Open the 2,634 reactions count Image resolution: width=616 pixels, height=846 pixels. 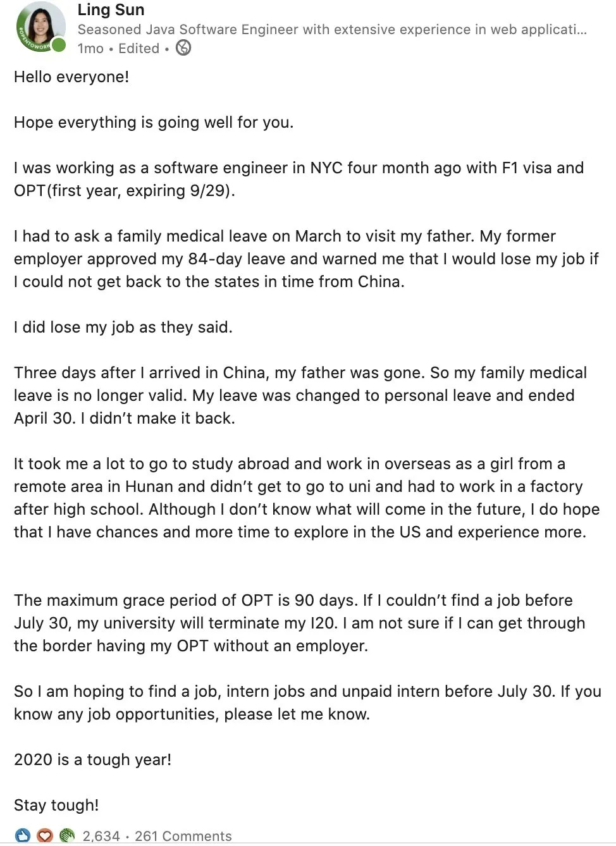click(101, 836)
